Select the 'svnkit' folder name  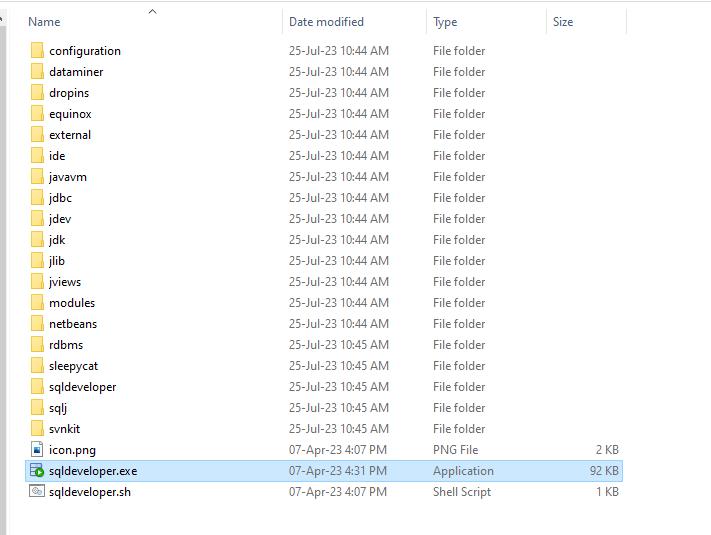coord(64,428)
